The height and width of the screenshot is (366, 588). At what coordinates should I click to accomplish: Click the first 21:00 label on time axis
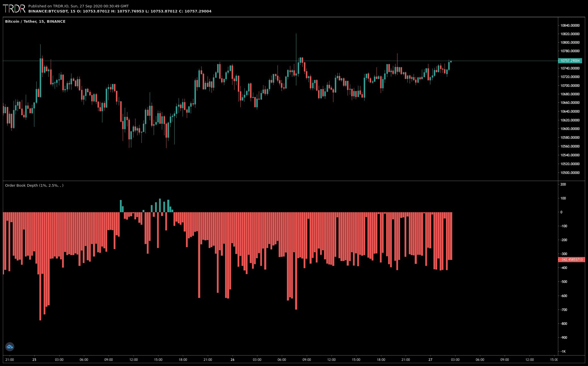[x=10, y=360]
